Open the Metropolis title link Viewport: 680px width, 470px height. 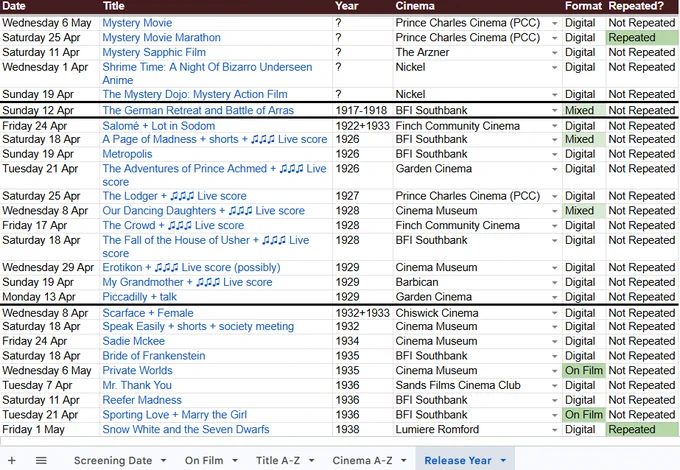[x=127, y=154]
